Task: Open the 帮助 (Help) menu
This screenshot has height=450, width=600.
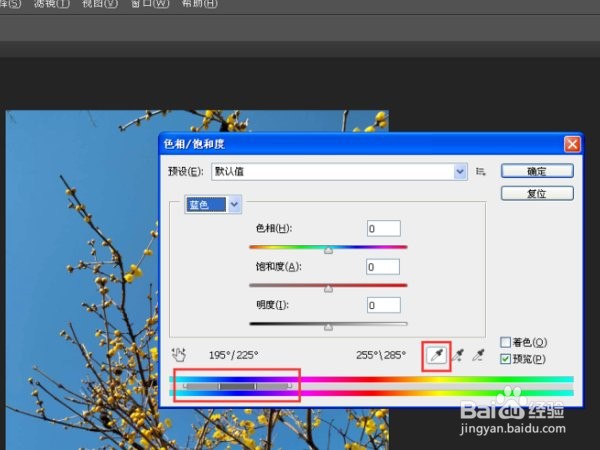Action: tap(199, 4)
